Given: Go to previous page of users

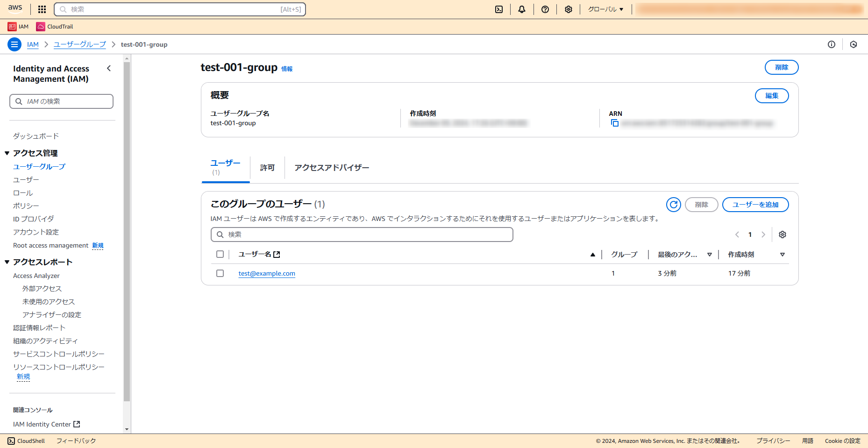Looking at the screenshot, I should pyautogui.click(x=737, y=235).
